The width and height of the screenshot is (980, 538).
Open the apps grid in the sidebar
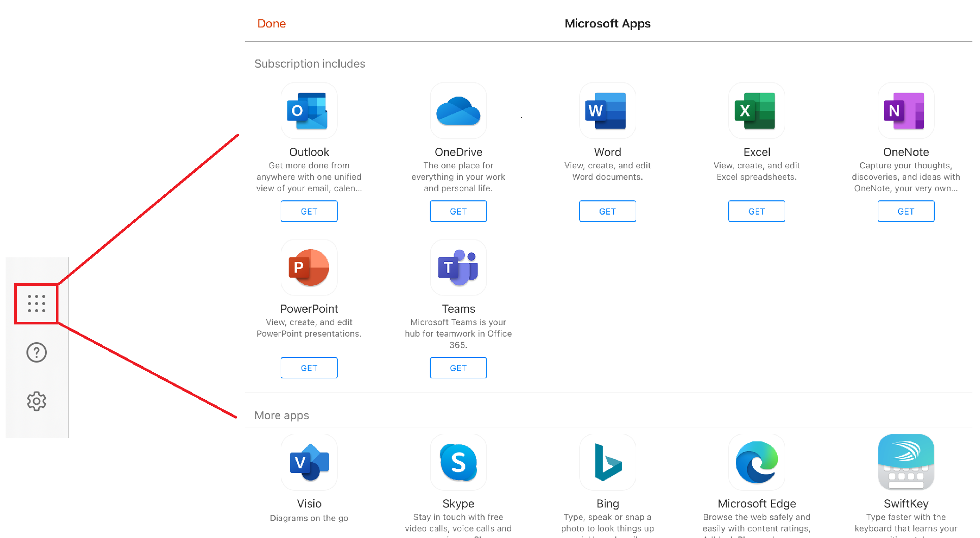[36, 304]
